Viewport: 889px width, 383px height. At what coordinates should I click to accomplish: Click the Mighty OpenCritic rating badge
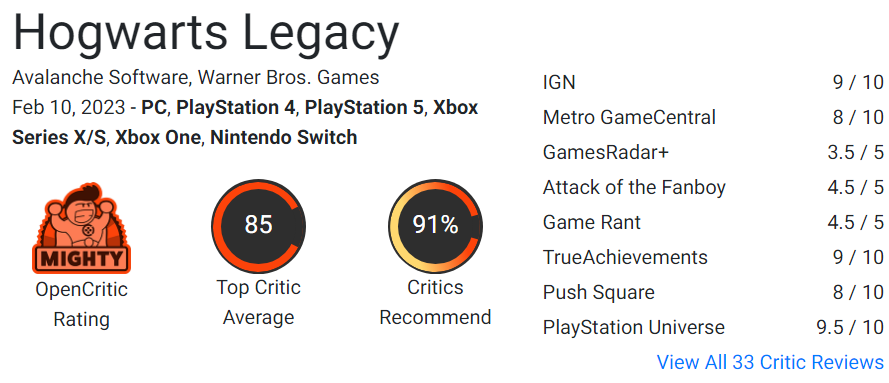pos(81,228)
